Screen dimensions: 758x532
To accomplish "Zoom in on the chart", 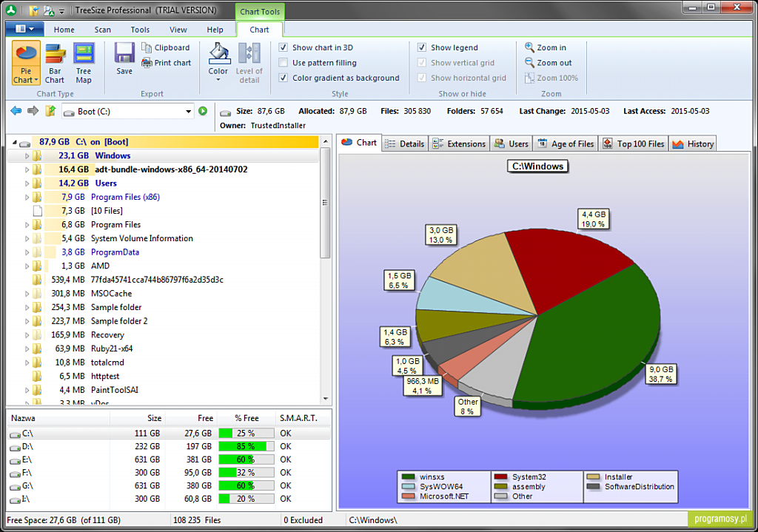I will [546, 47].
